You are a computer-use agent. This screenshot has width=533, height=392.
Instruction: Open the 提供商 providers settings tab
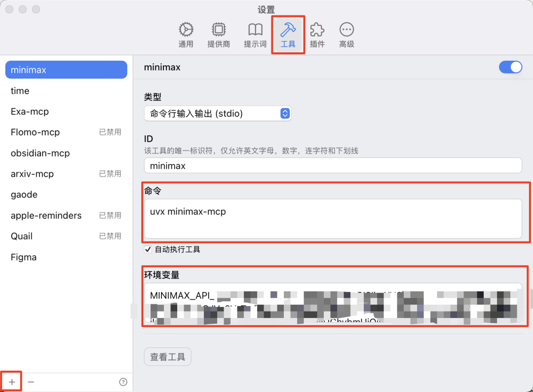coord(219,35)
